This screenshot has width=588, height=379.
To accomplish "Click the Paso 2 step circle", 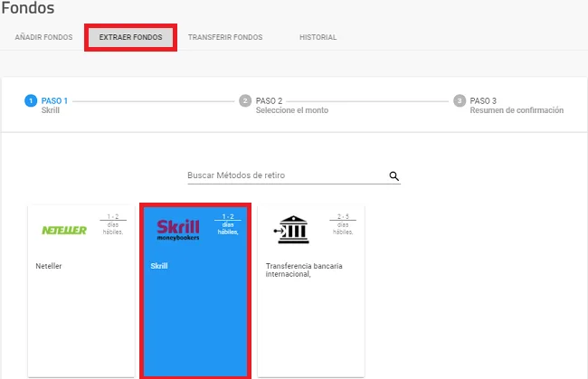I will click(245, 100).
